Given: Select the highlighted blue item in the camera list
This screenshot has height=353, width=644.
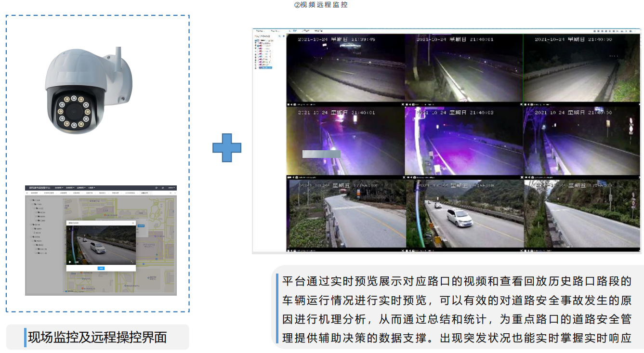Looking at the screenshot, I should [265, 68].
